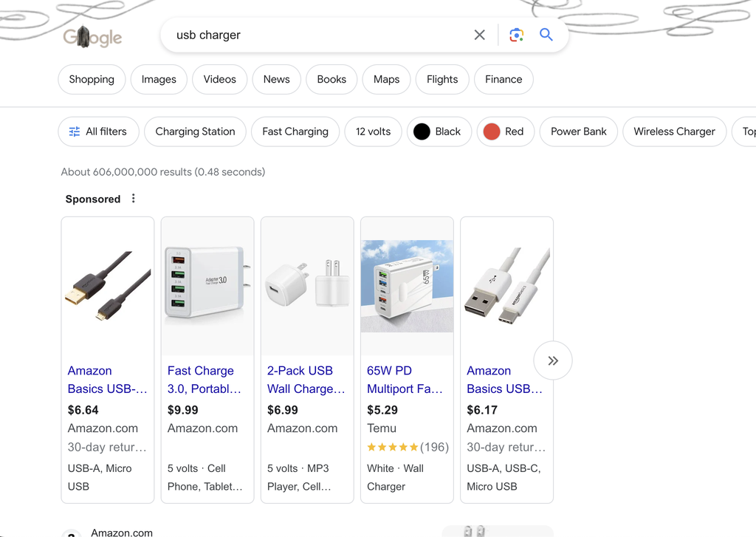Image resolution: width=756 pixels, height=537 pixels.
Task: Run the search with the magnifier icon
Action: (546, 35)
